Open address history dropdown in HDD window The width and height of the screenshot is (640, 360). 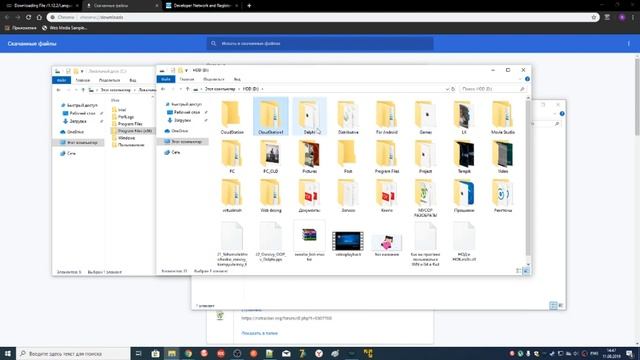(x=447, y=89)
